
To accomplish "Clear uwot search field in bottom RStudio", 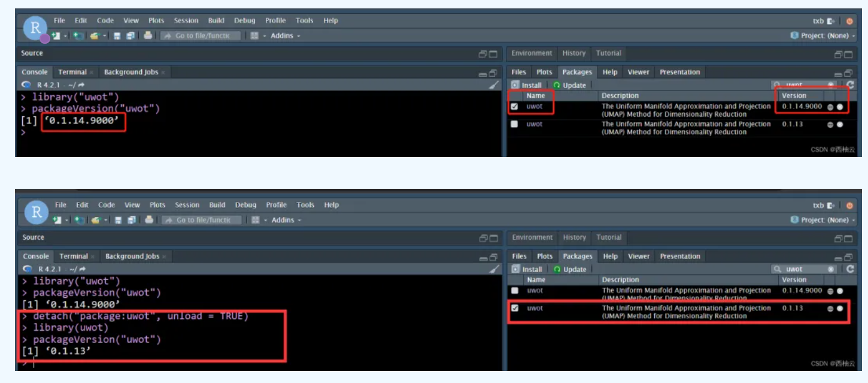I will tap(831, 269).
